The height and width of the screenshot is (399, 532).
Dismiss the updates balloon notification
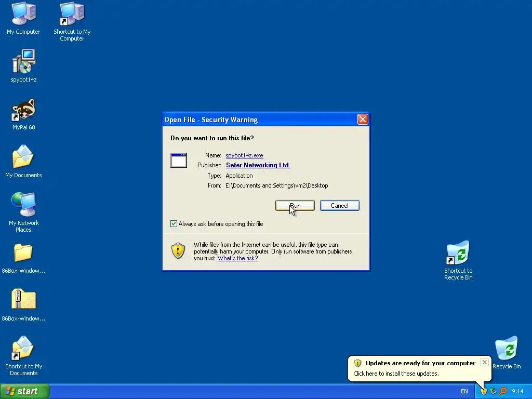pos(485,362)
